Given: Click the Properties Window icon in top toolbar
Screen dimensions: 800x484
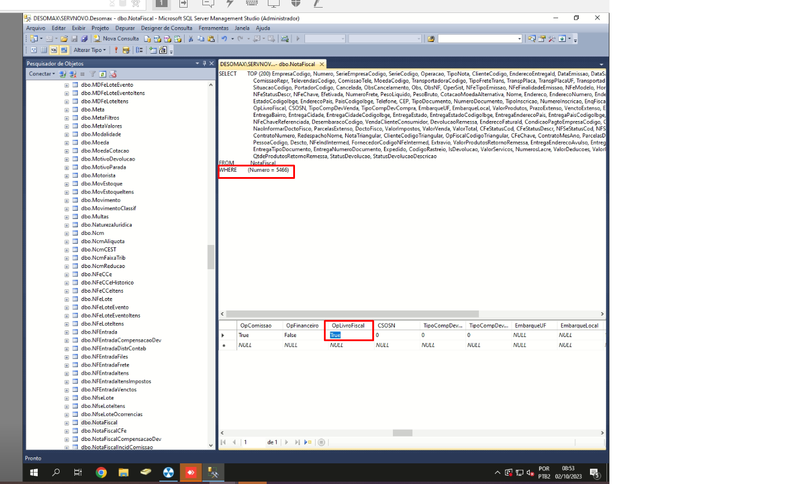Looking at the screenshot, I should click(x=542, y=39).
